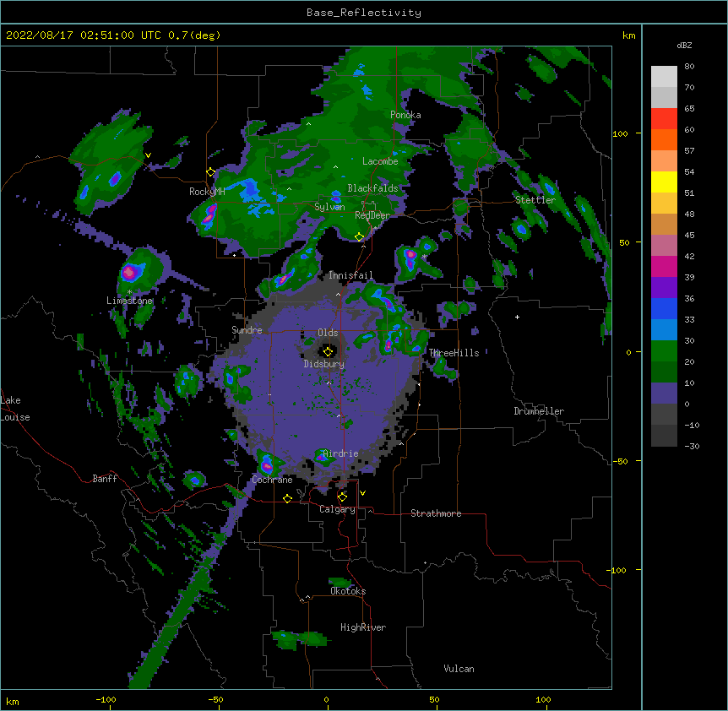Click the Innisfail label
Viewport: 728px width, 711px height.
point(351,275)
